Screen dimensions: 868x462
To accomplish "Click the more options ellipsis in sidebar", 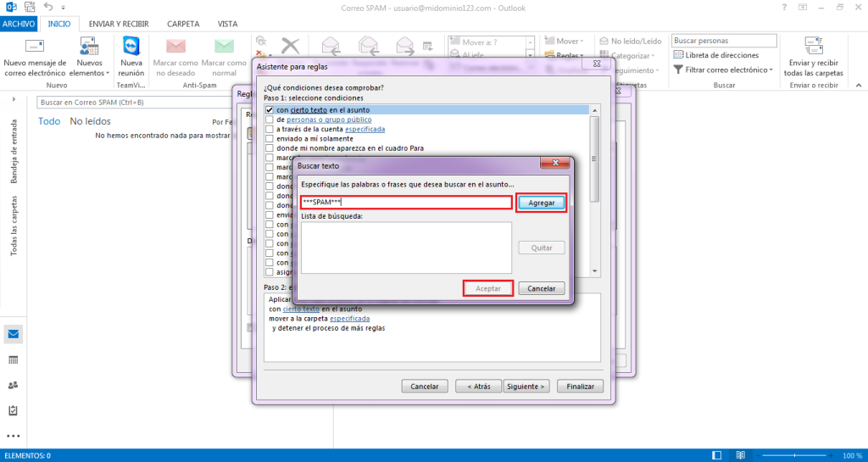I will click(x=14, y=436).
